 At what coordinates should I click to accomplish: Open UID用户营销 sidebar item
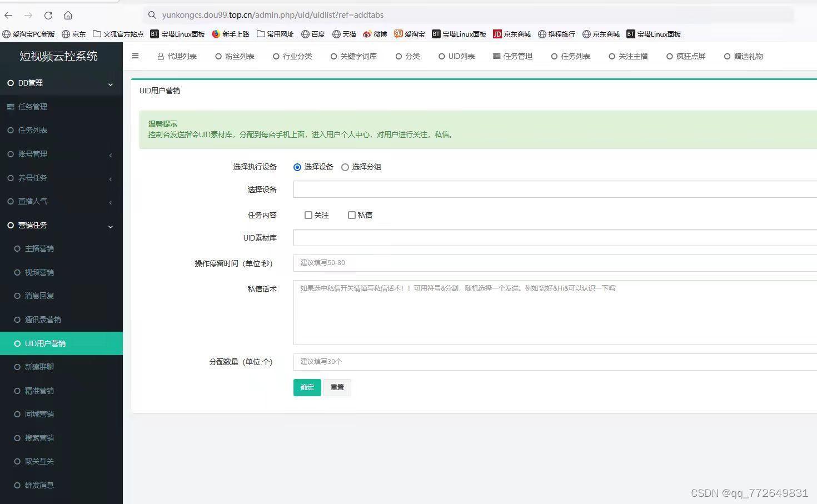[61, 343]
